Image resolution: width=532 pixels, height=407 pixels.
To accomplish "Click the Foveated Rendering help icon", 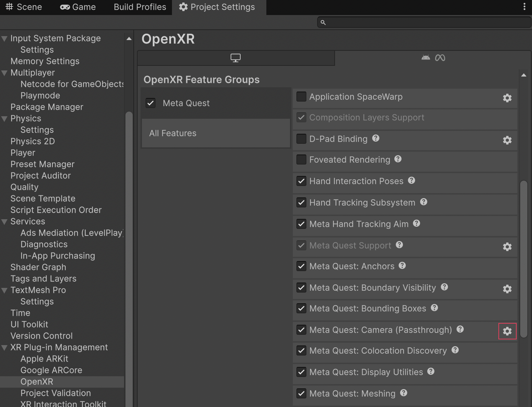I will [398, 159].
